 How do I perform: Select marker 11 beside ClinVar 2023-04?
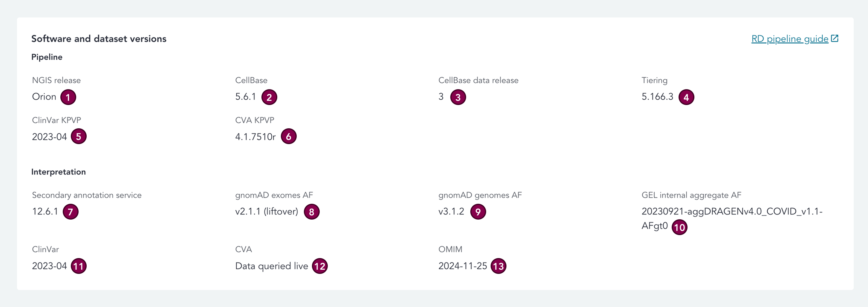[x=79, y=266]
